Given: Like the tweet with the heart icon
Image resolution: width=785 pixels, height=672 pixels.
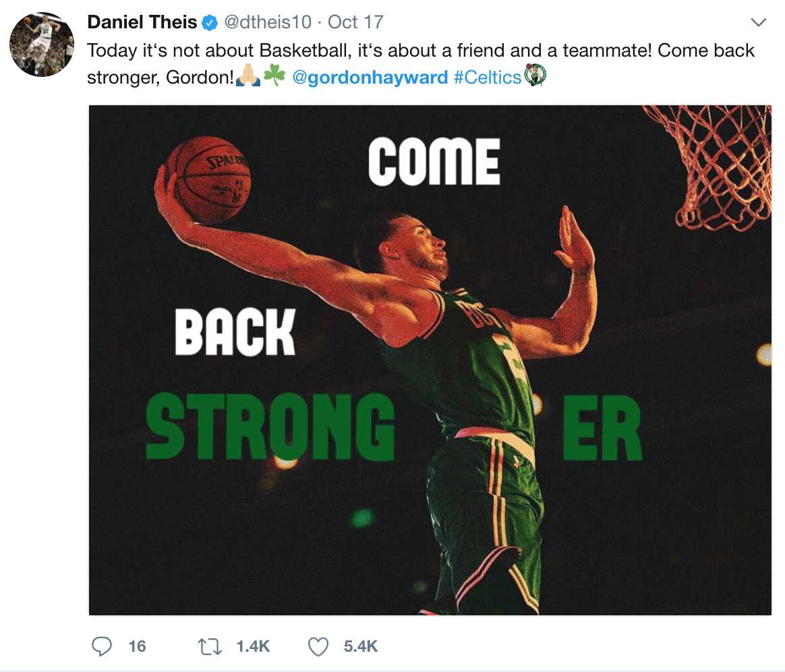Looking at the screenshot, I should (x=318, y=646).
